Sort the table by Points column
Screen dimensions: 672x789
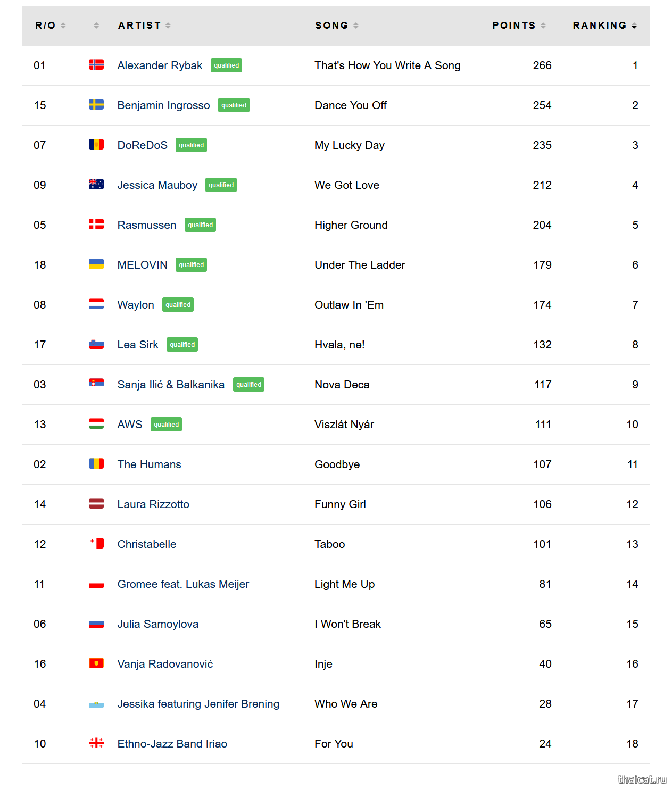(x=518, y=26)
